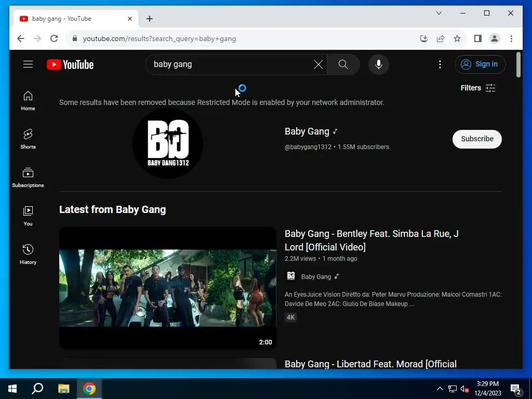Click the page vertical scrollbar thumb
Screen dimensions: 532x399
click(x=518, y=64)
